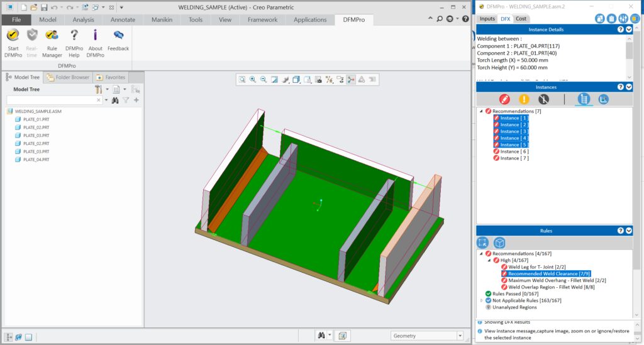The width and height of the screenshot is (644, 345).
Task: Open the Customize Quick Access Toolbar dropdown
Action: click(x=121, y=8)
